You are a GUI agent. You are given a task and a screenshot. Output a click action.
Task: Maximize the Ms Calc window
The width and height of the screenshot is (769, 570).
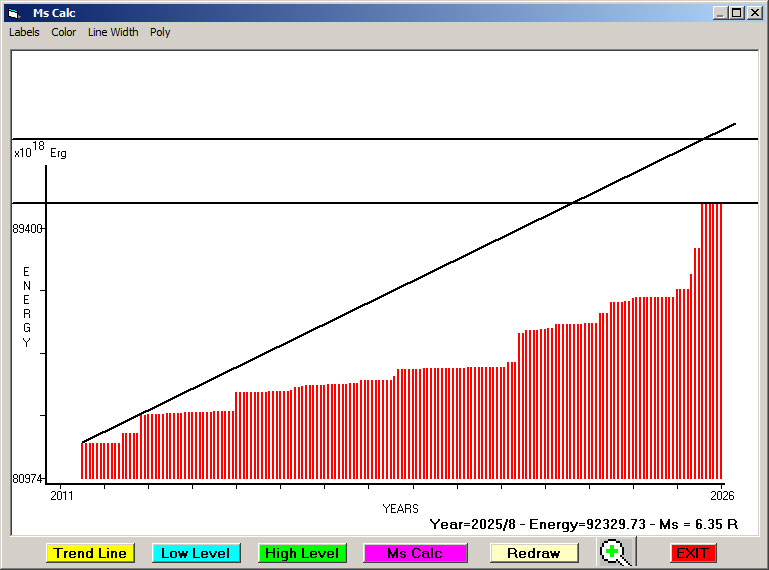click(736, 13)
